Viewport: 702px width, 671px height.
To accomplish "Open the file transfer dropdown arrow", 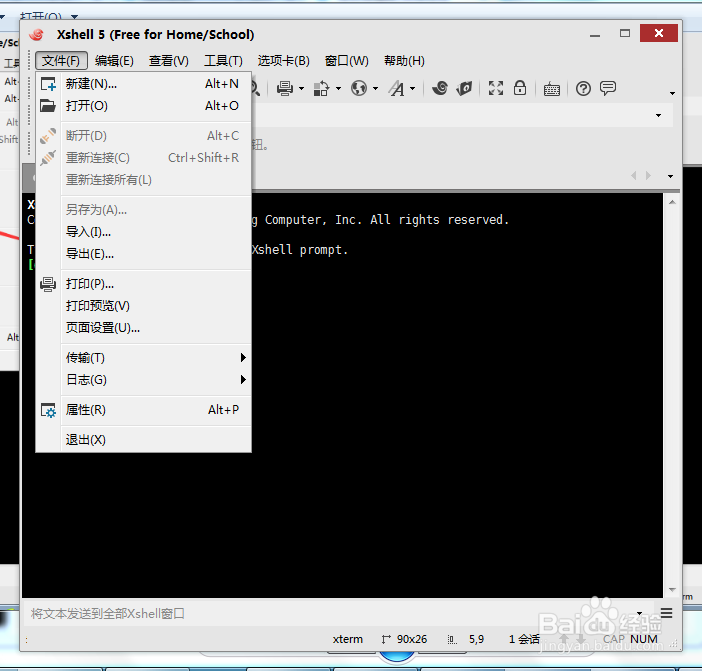I will (x=338, y=89).
